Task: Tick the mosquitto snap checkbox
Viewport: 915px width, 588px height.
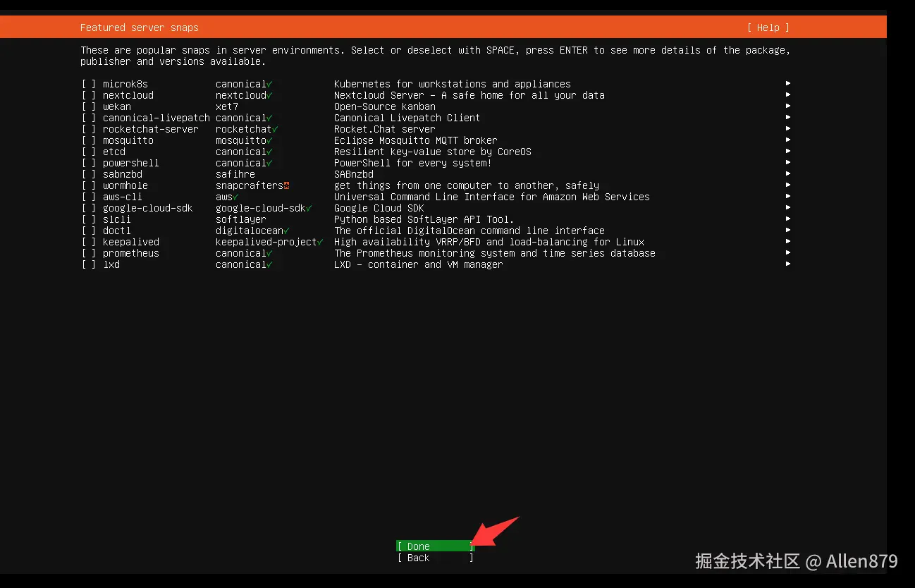Action: pos(89,140)
